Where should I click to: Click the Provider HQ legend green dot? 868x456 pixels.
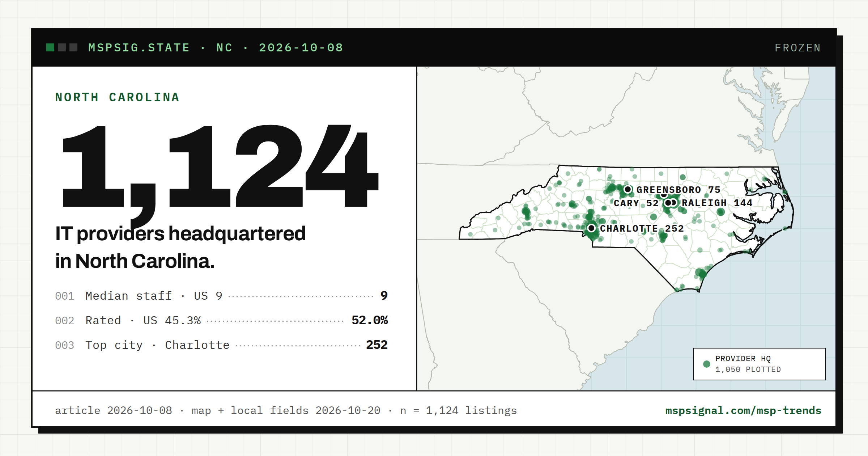point(706,364)
